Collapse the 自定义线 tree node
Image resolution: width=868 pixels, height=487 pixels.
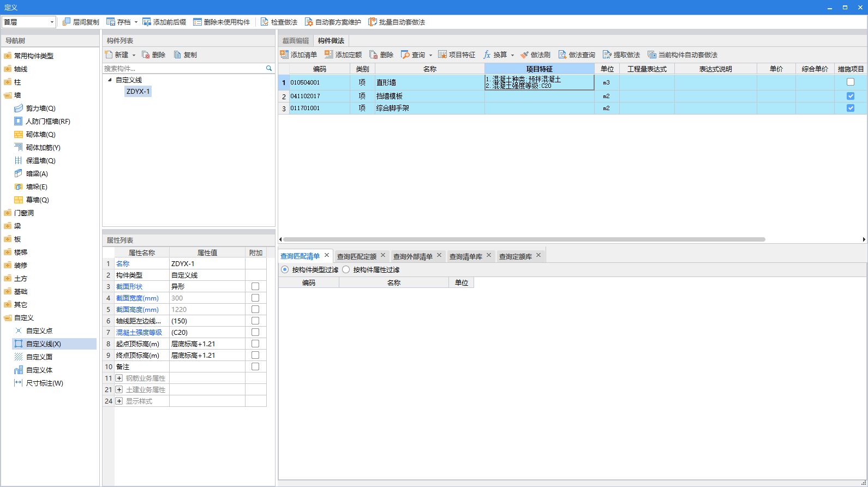click(x=110, y=80)
